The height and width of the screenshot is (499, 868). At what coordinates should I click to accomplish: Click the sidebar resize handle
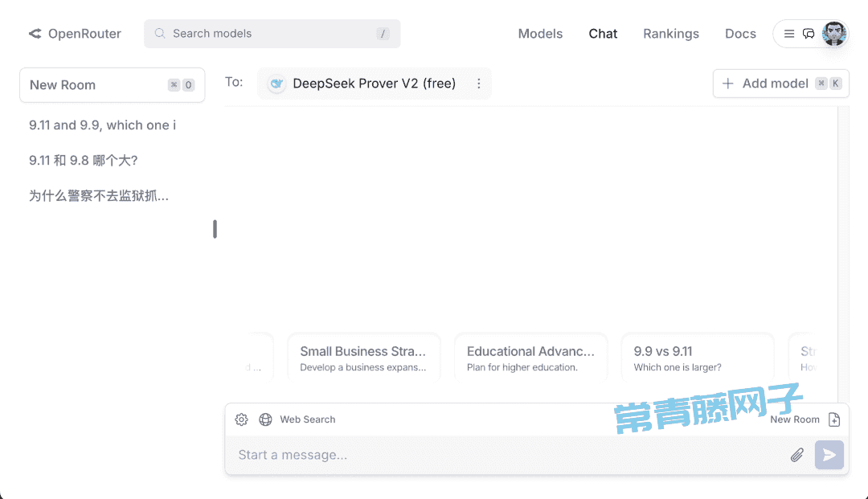pos(215,229)
